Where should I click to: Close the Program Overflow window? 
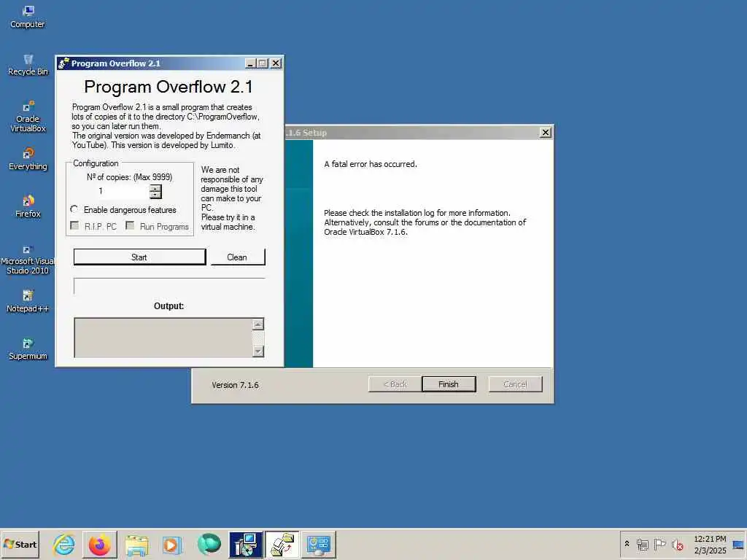pyautogui.click(x=275, y=63)
